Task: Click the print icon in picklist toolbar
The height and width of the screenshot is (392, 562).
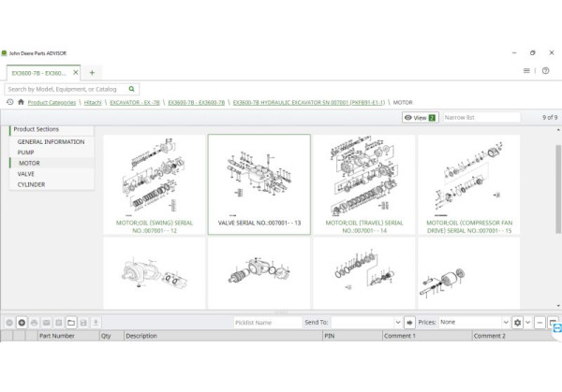Action: coord(34,322)
